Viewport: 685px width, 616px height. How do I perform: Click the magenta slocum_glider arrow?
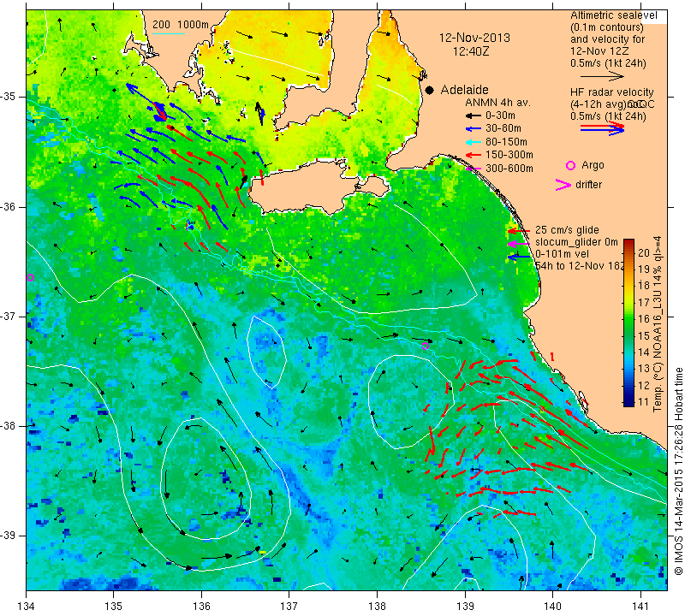click(519, 244)
